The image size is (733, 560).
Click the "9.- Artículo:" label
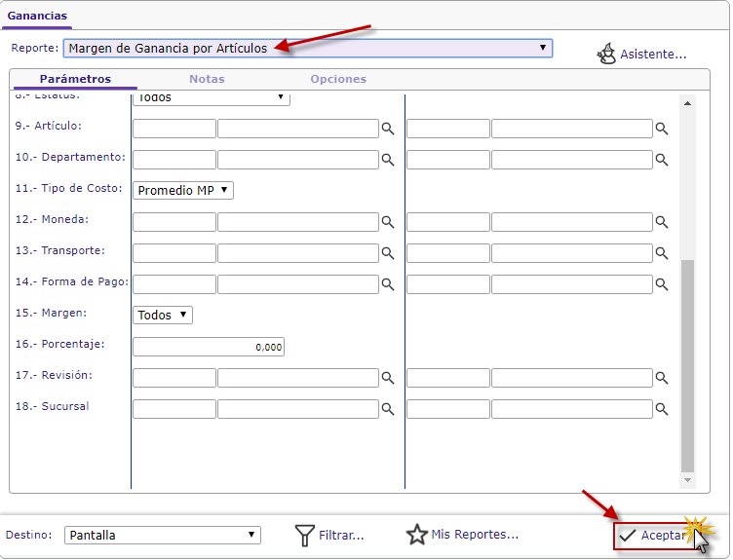point(48,126)
